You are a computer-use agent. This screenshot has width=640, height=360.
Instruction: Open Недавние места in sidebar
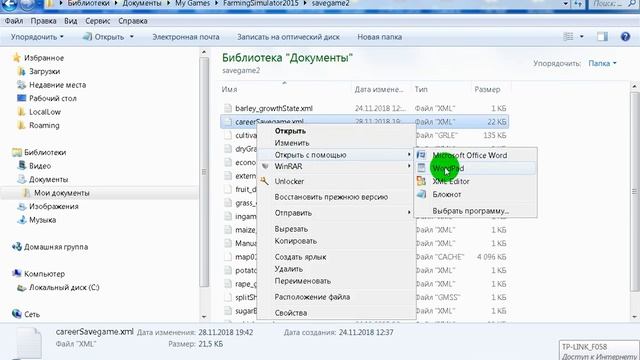click(57, 85)
